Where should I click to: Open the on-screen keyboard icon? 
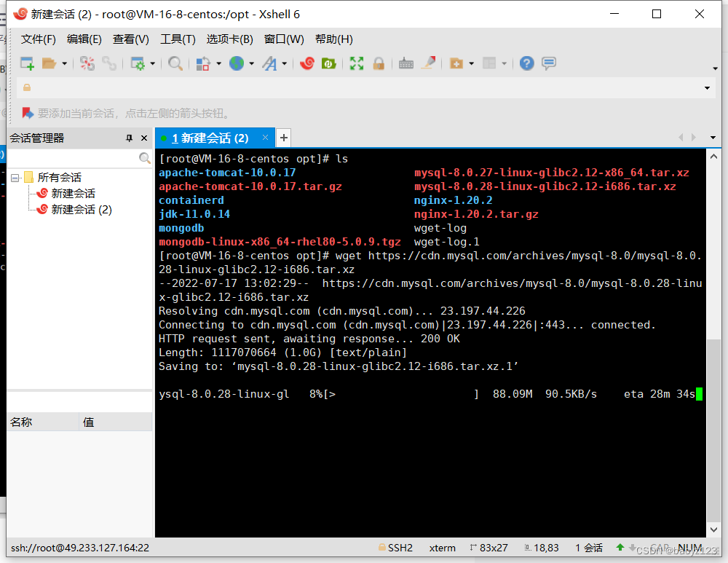(x=406, y=63)
